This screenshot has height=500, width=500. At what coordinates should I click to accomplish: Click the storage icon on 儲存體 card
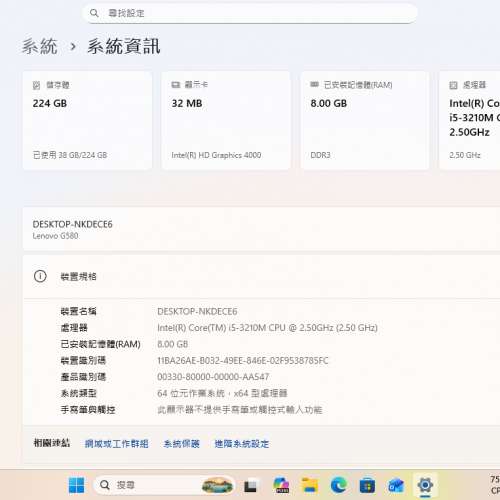coord(37,85)
